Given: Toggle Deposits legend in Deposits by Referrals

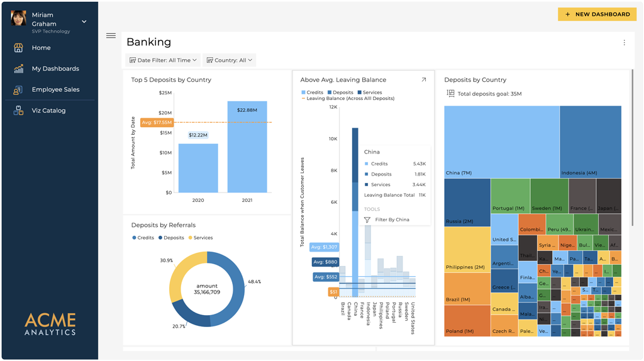Looking at the screenshot, I should (171, 238).
